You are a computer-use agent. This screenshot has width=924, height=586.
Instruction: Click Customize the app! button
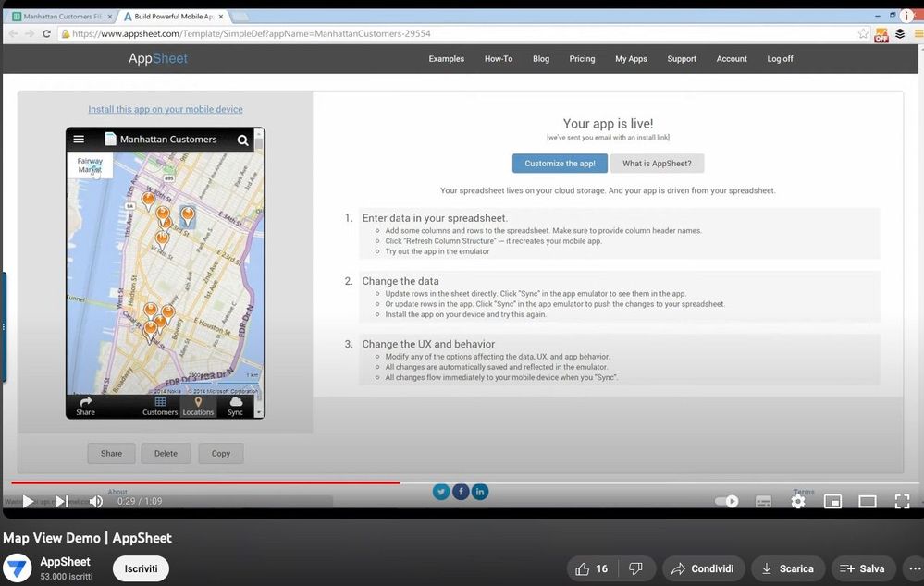tap(560, 164)
